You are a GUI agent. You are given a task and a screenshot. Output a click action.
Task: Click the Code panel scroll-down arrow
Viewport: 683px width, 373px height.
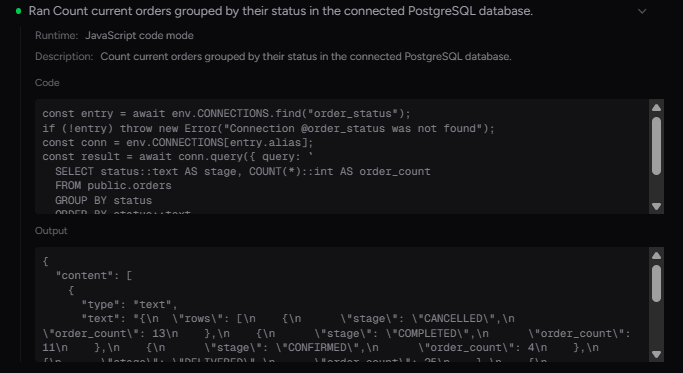tap(656, 206)
